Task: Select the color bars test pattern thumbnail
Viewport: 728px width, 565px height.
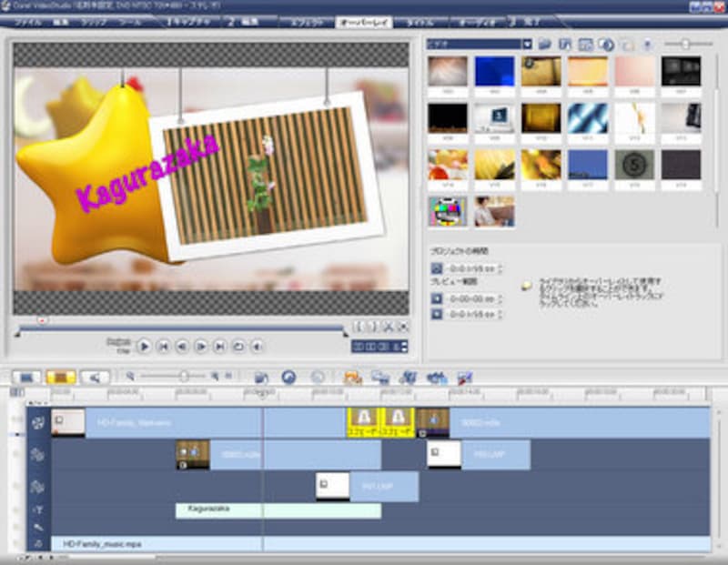Action: pyautogui.click(x=448, y=211)
